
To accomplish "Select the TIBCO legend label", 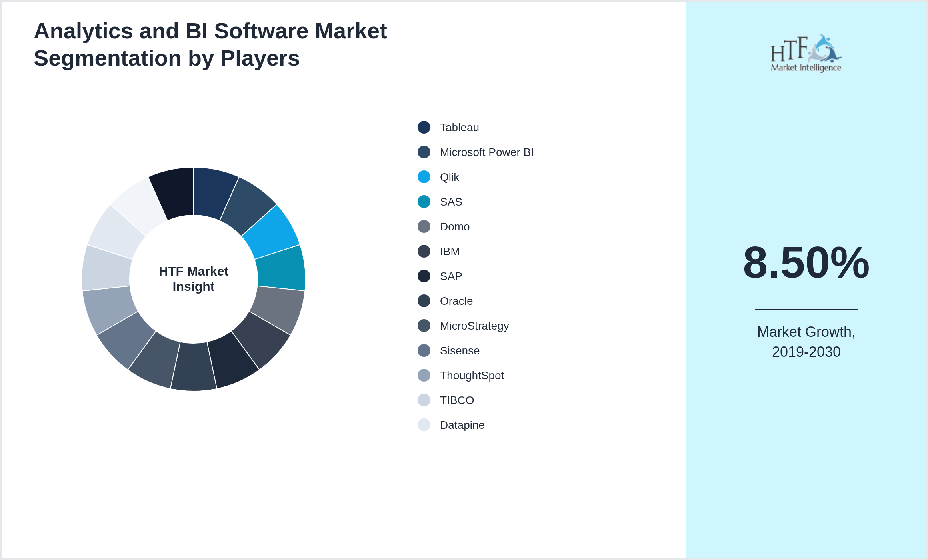I will point(457,400).
